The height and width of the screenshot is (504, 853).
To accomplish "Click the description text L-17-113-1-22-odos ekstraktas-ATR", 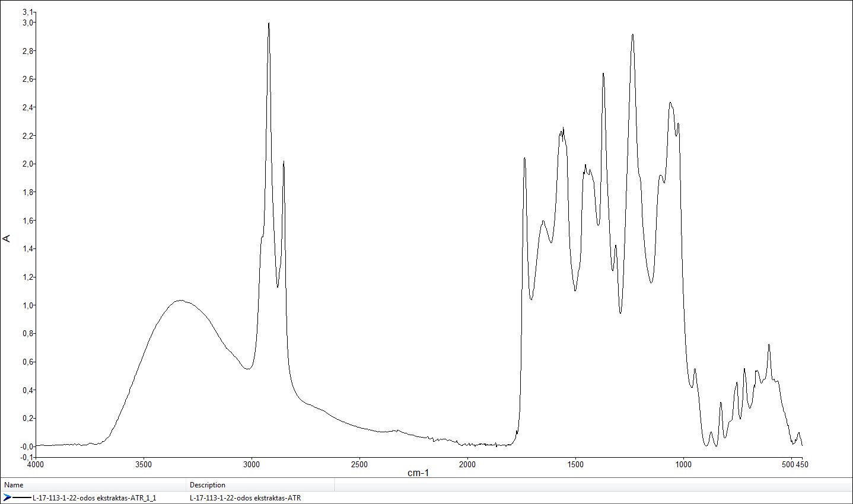I will 245,497.
